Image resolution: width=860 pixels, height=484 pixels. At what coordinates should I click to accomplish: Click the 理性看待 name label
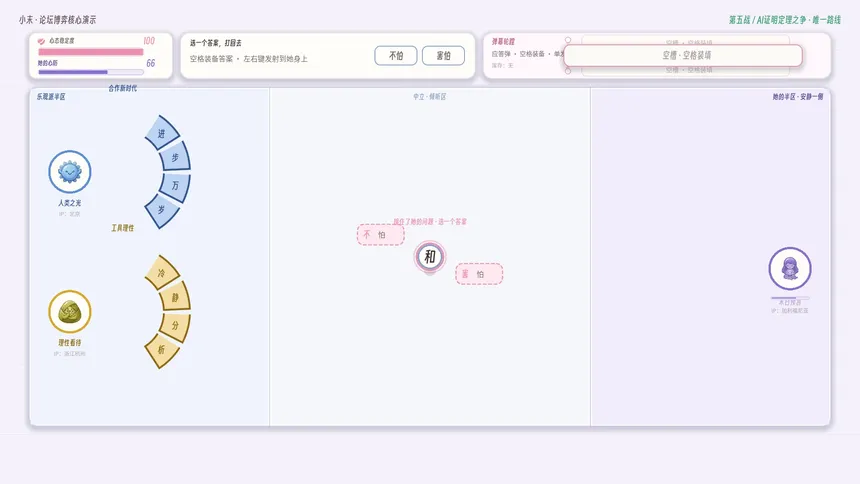(x=70, y=343)
